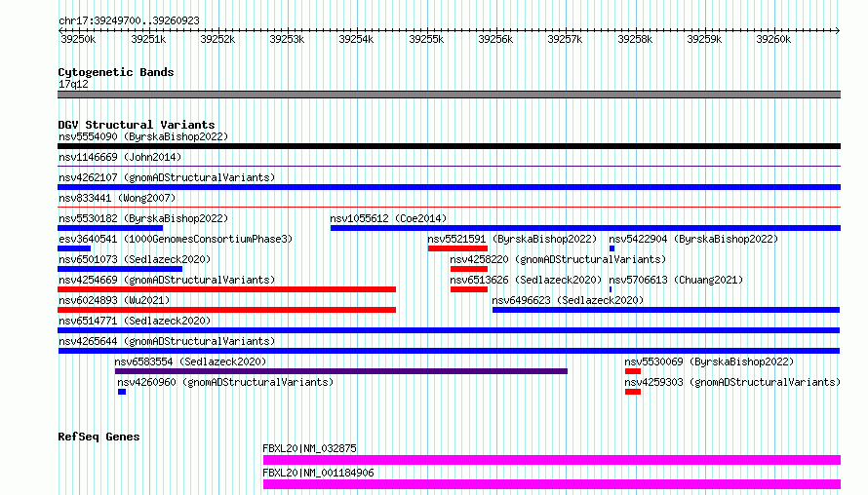Click the 39255k ruler tick label
This screenshot has height=495, width=868.
click(426, 39)
